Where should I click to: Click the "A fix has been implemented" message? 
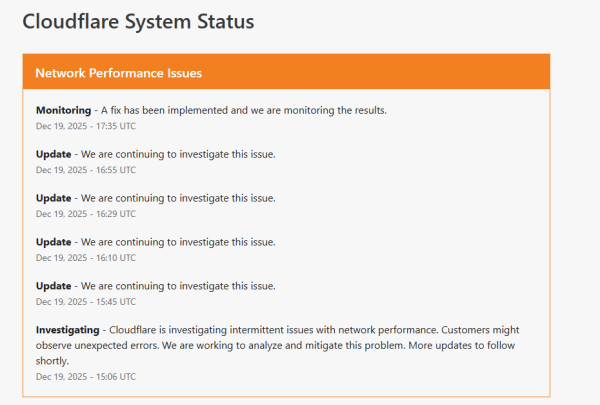[x=243, y=110]
